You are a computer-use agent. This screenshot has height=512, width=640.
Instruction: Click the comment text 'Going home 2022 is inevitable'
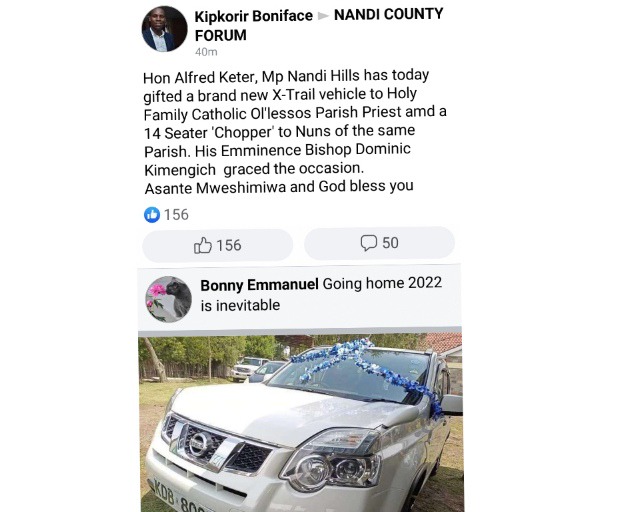click(321, 294)
